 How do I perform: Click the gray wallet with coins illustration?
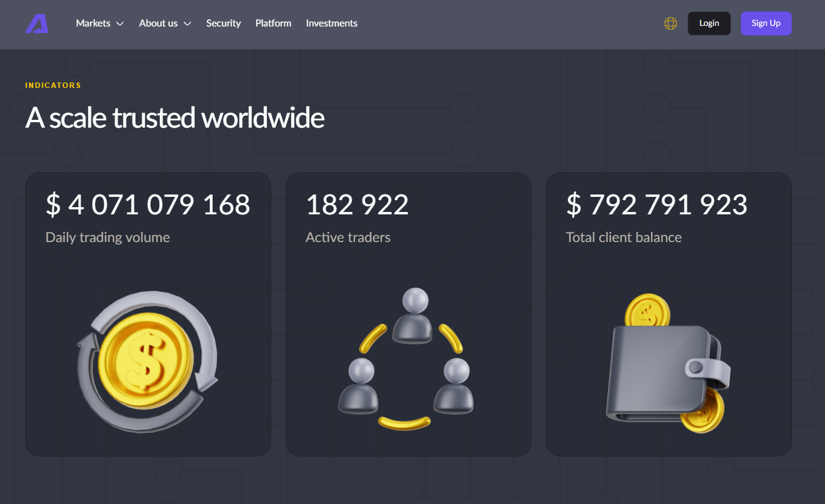[x=668, y=364]
